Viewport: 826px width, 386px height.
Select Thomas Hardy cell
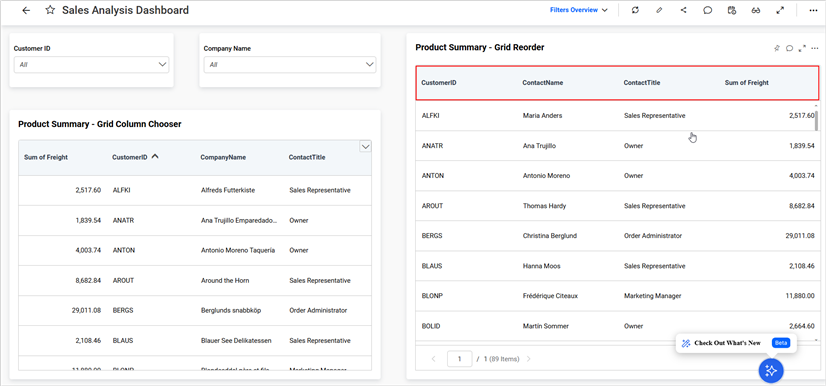544,205
